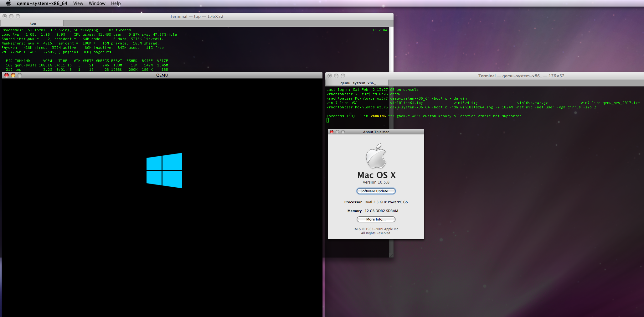Open the Help menu
644x317 pixels.
coord(116,3)
